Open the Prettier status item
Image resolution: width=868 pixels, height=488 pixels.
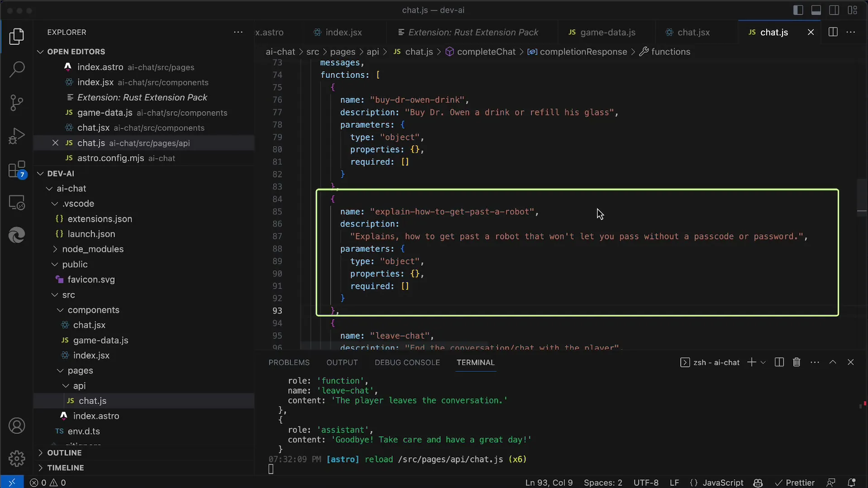coord(795,483)
